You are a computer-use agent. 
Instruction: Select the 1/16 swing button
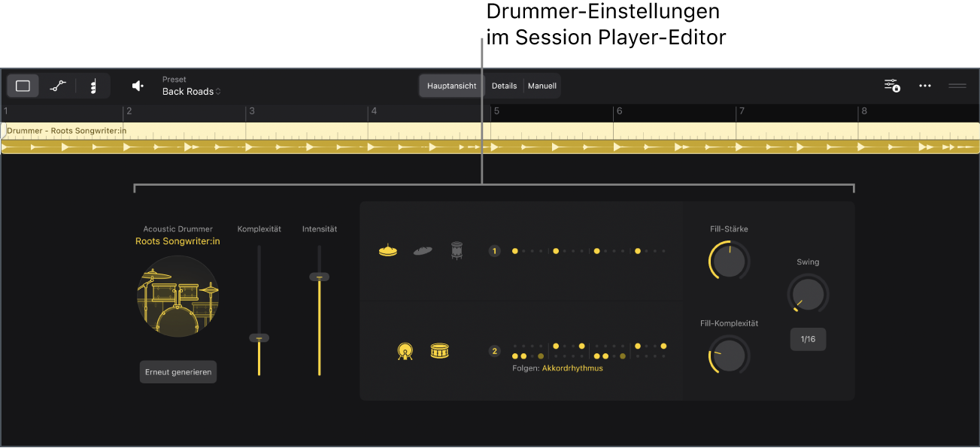click(x=808, y=339)
